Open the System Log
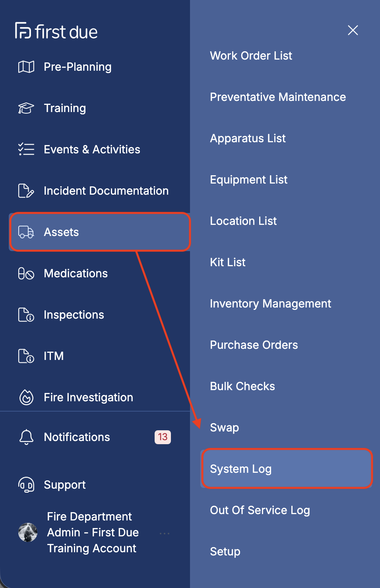The width and height of the screenshot is (380, 588). [x=287, y=469]
